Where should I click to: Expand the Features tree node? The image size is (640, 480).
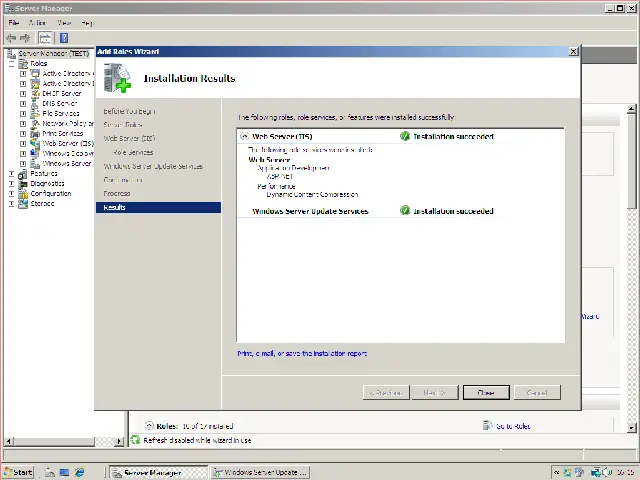11,174
